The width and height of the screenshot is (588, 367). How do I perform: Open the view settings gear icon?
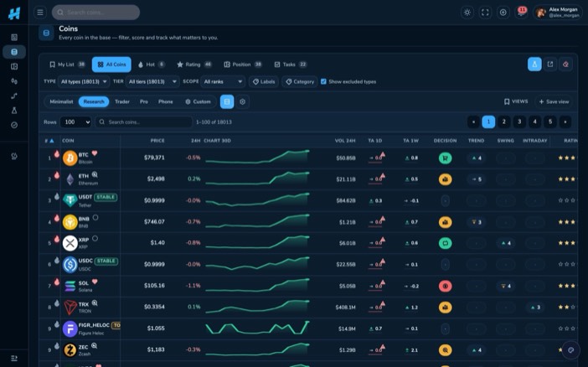(x=243, y=101)
